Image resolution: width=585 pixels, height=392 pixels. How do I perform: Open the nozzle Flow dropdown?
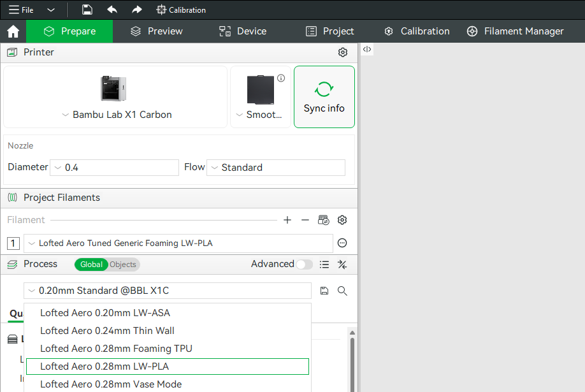click(x=276, y=168)
